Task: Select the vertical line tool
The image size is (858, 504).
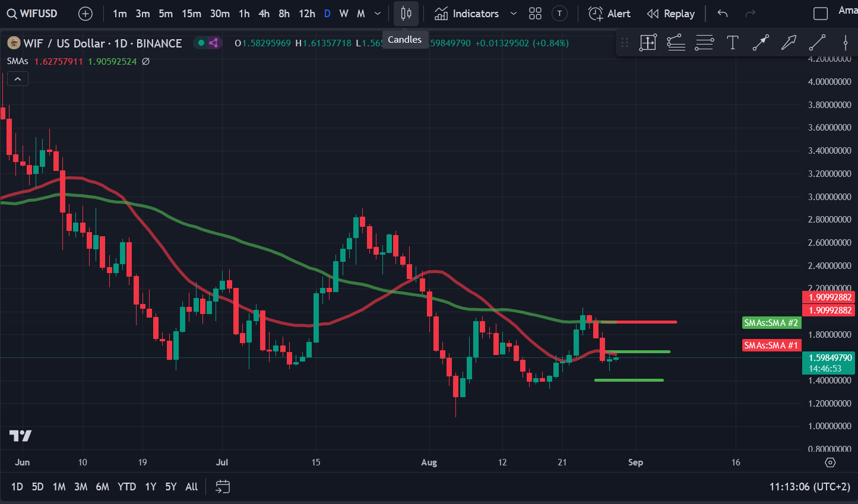Action: pyautogui.click(x=845, y=43)
